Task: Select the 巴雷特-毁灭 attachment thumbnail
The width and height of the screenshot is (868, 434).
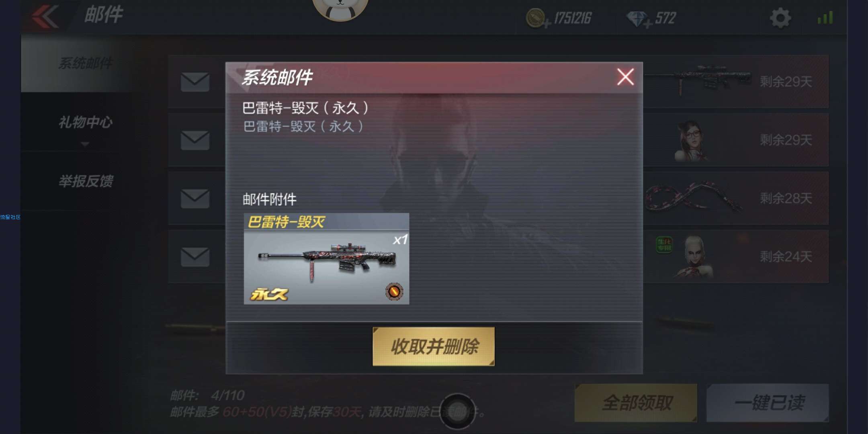Action: 326,259
